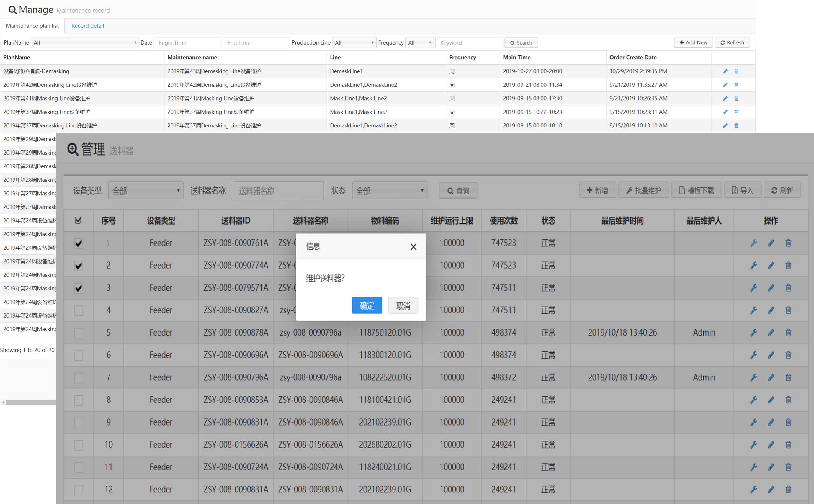Click trash icon for feeder row 1
Screen dimensions: 814x504
point(788,243)
